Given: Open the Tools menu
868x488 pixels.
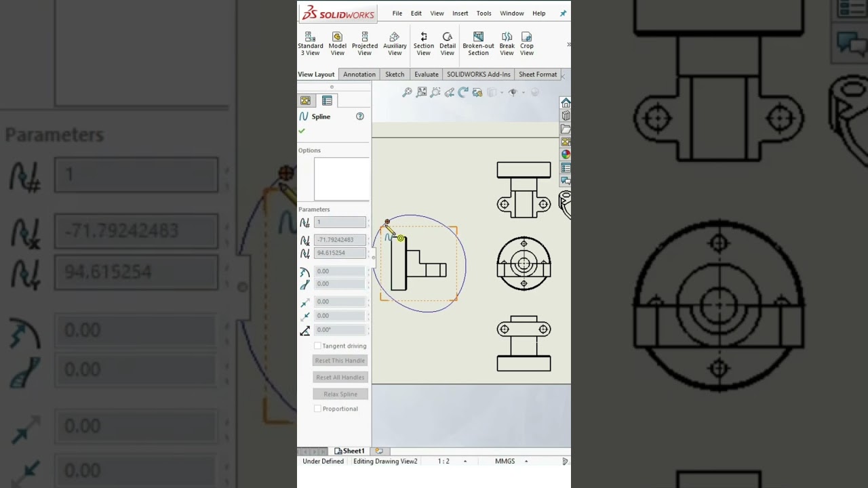Looking at the screenshot, I should (x=484, y=14).
